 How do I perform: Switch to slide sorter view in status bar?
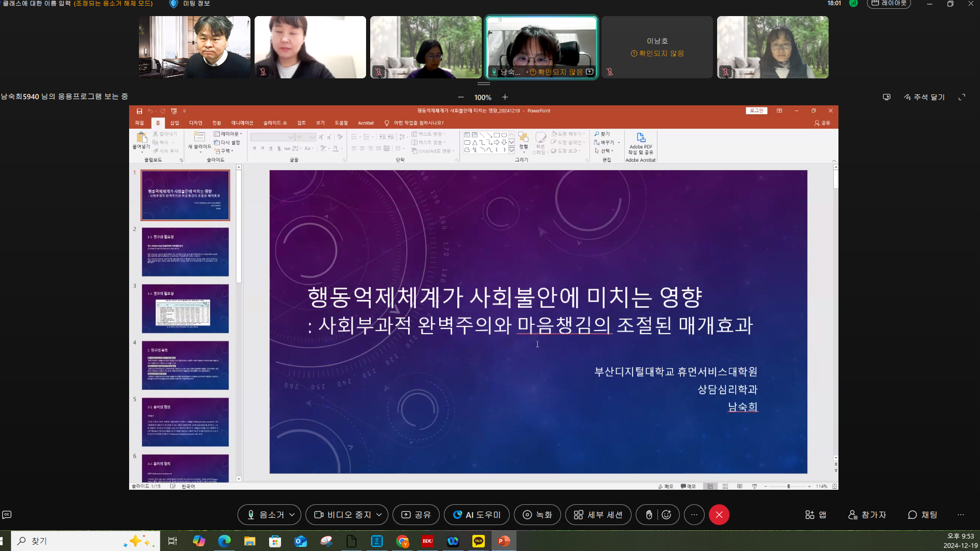[725, 486]
